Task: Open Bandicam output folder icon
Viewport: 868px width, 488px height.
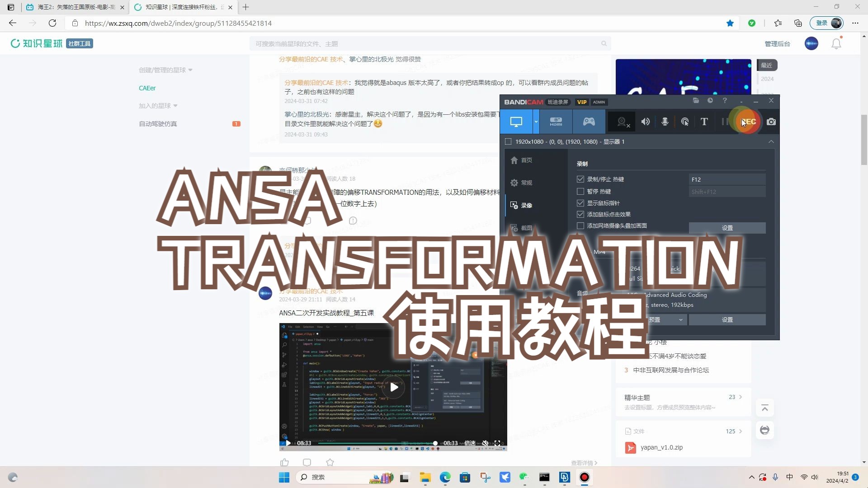Action: 696,100
